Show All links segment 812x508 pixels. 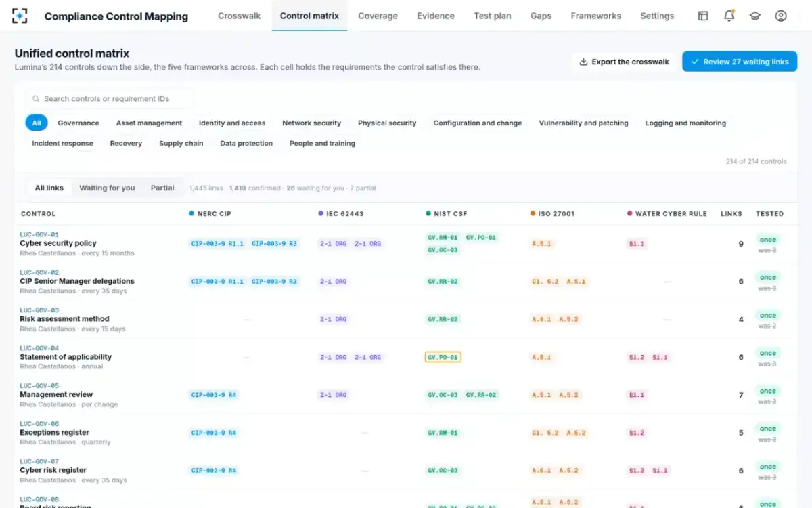pos(49,188)
